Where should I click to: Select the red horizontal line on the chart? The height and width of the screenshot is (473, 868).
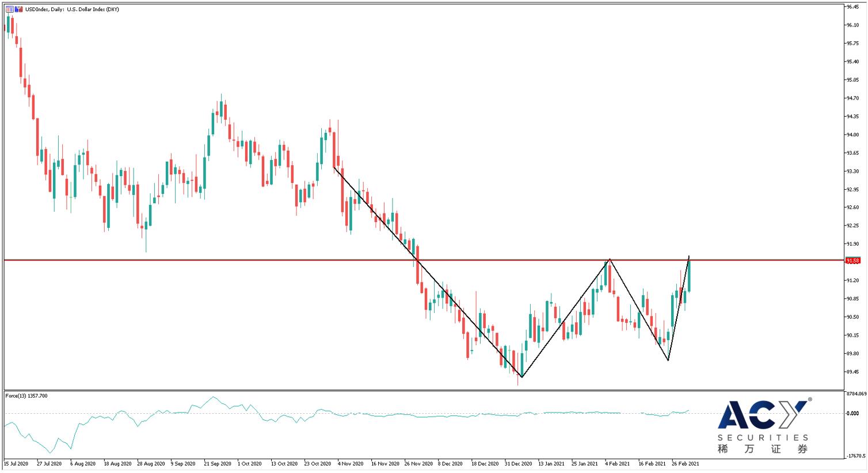tap(424, 260)
